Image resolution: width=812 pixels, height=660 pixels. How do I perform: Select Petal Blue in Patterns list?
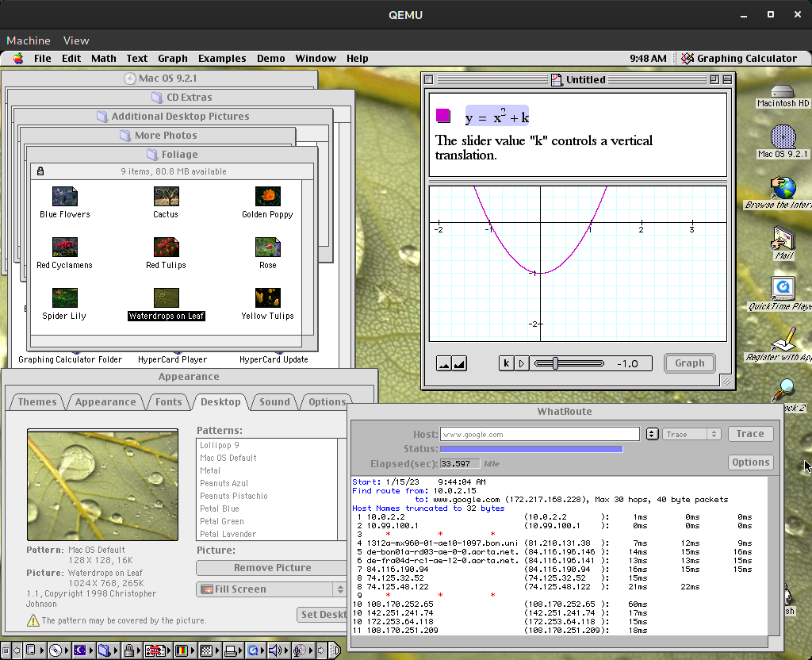point(220,508)
